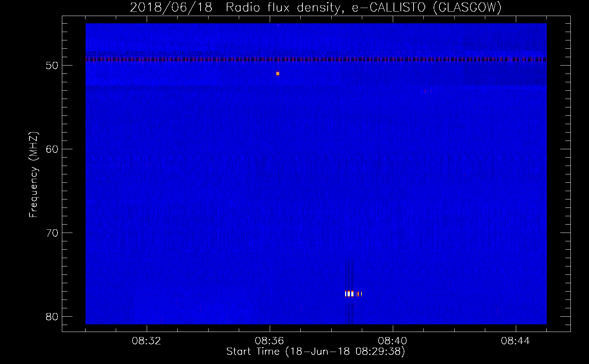
Task: Click the 80 frequency tick label
Action: pos(52,317)
